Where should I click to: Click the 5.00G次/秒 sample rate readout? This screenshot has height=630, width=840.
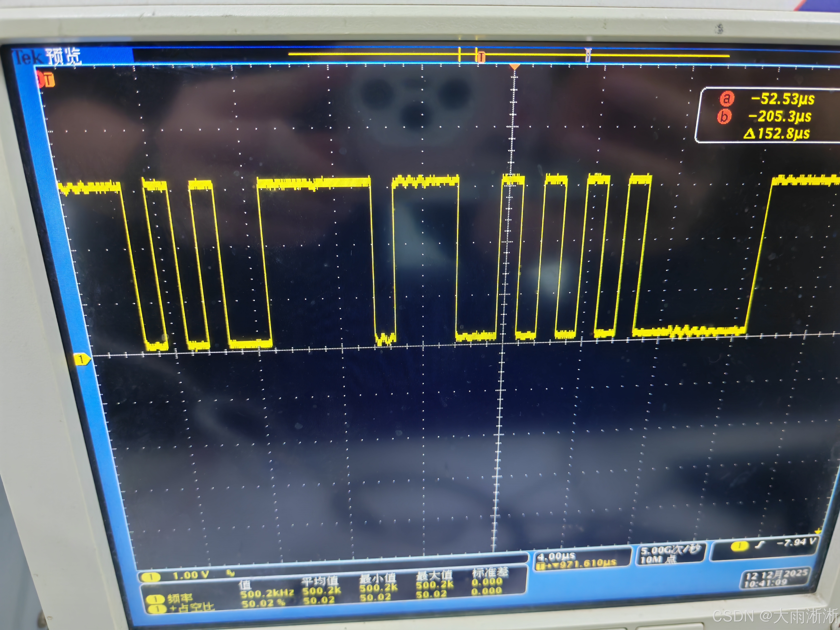click(x=670, y=550)
